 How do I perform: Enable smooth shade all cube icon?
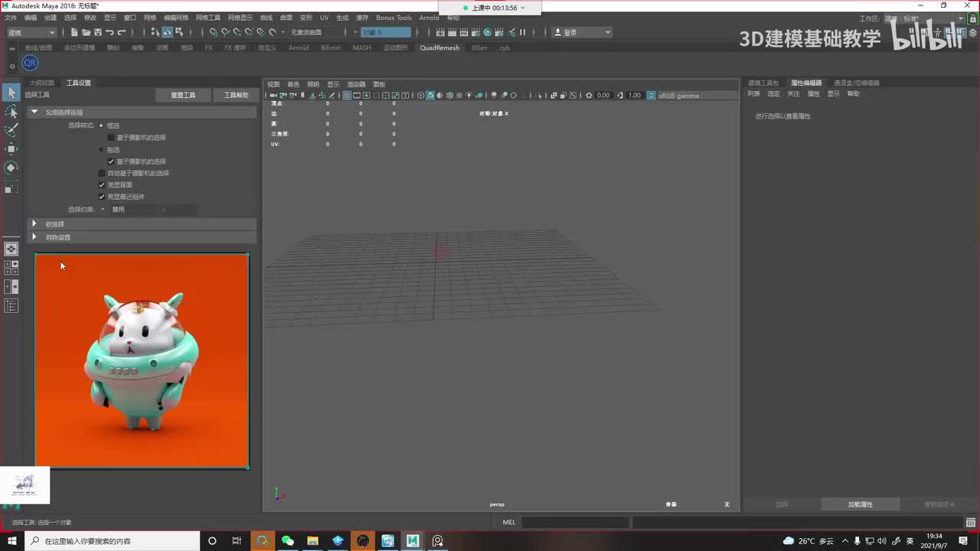click(x=430, y=96)
